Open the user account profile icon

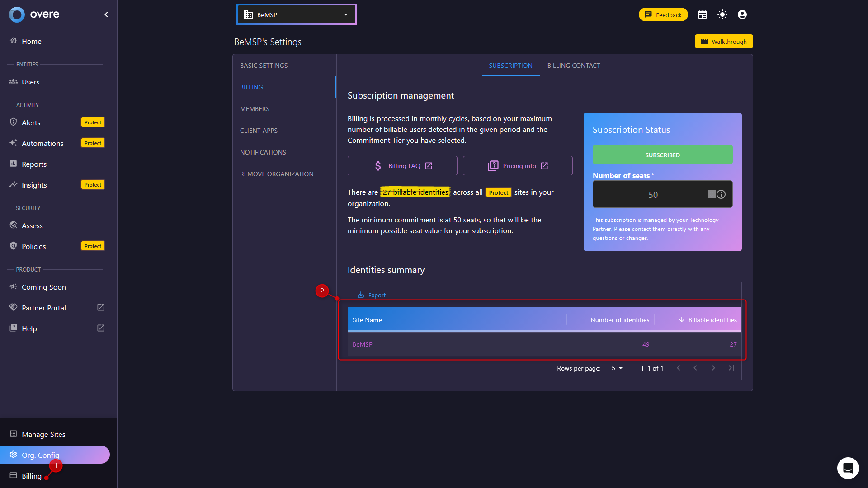tap(742, 14)
